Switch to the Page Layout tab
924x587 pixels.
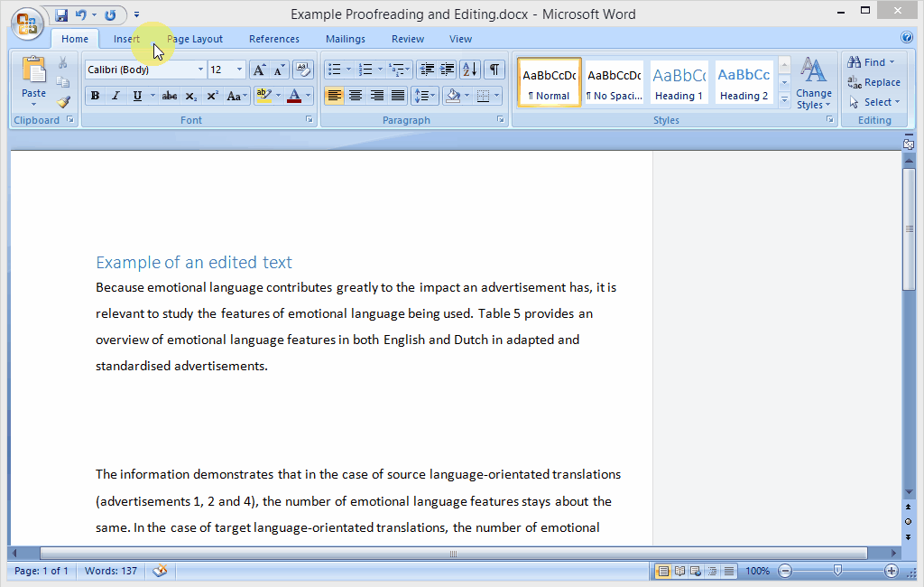[195, 39]
